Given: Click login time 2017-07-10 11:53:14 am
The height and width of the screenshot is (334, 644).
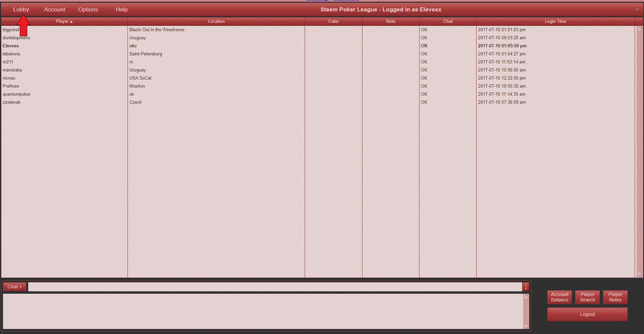Looking at the screenshot, I should coord(502,62).
